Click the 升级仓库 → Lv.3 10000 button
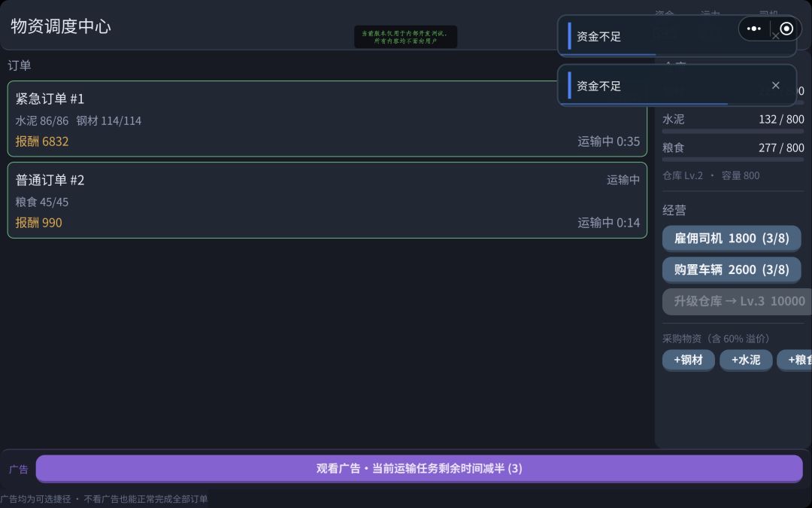 (737, 301)
